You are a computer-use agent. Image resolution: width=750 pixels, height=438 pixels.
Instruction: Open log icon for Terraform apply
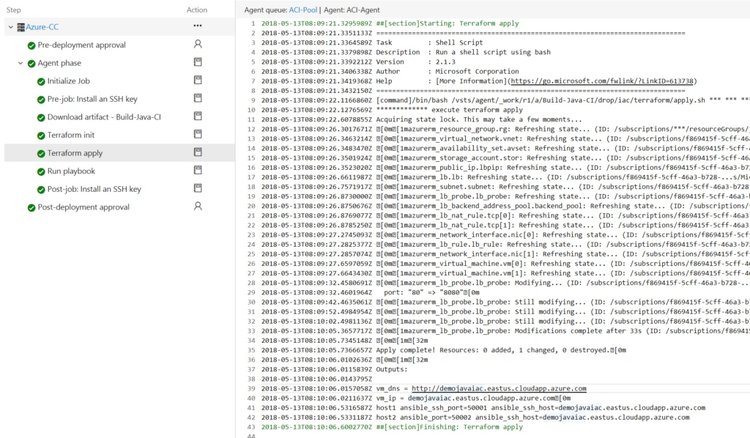pyautogui.click(x=198, y=152)
